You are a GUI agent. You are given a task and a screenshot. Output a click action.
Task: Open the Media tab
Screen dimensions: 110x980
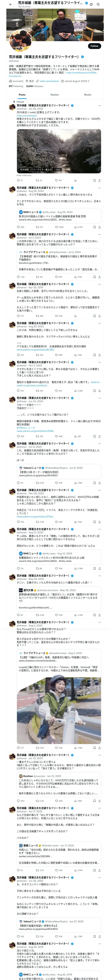[x=88, y=95]
